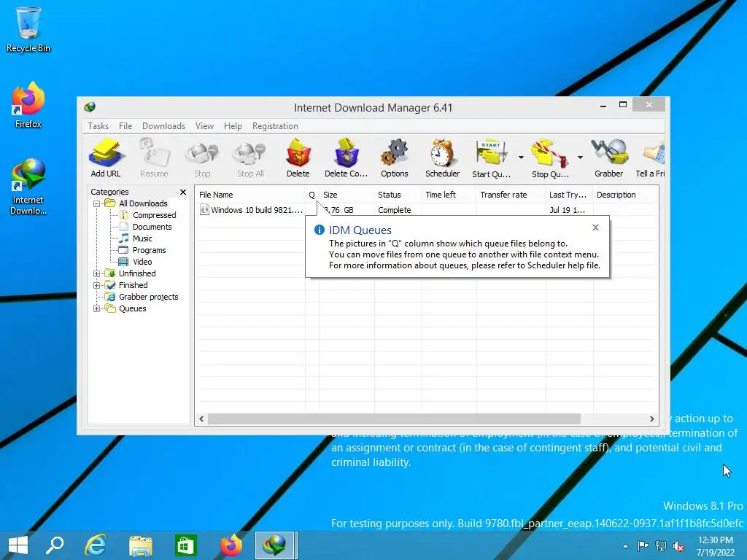
Task: Click the Resume toolbar icon
Action: (x=154, y=158)
